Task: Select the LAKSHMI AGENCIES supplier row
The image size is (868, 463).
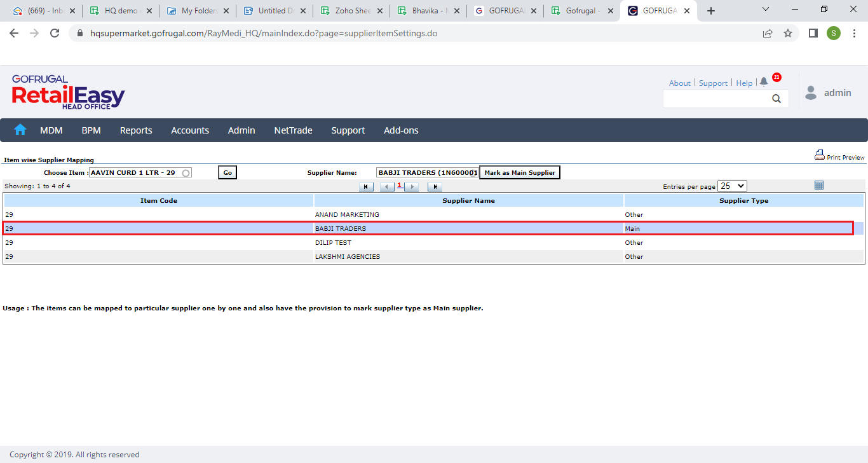Action: click(433, 257)
